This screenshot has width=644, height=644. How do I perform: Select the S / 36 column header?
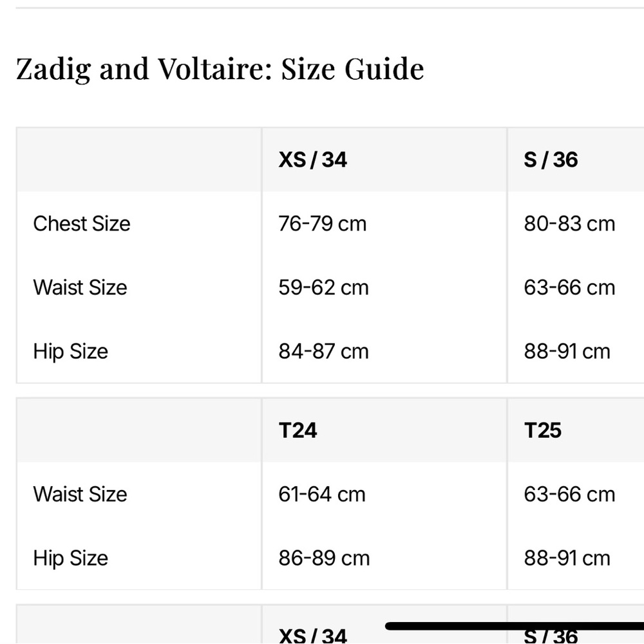(551, 160)
